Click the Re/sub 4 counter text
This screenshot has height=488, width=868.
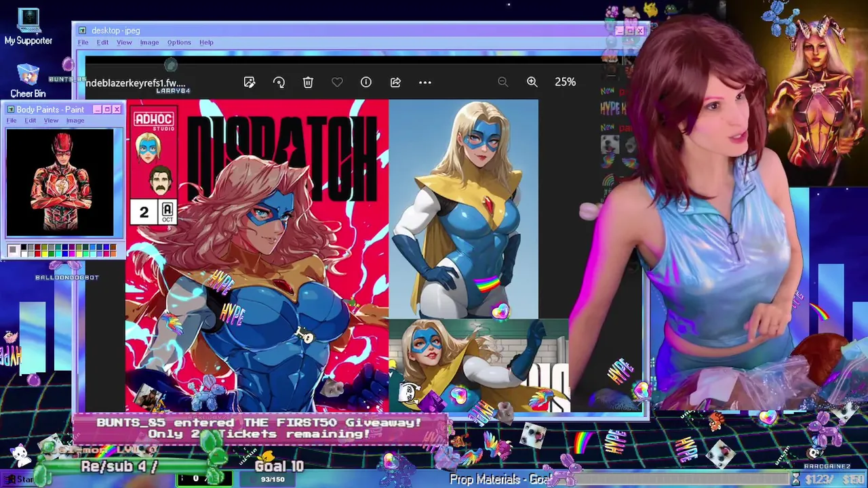pos(119,466)
